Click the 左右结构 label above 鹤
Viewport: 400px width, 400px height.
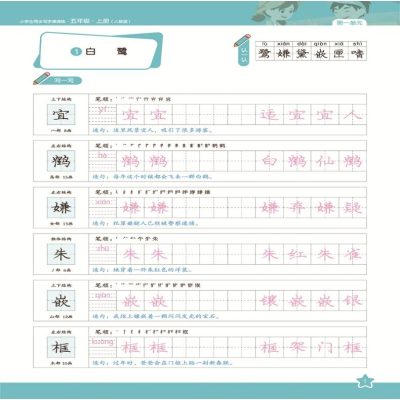[x=61, y=146]
